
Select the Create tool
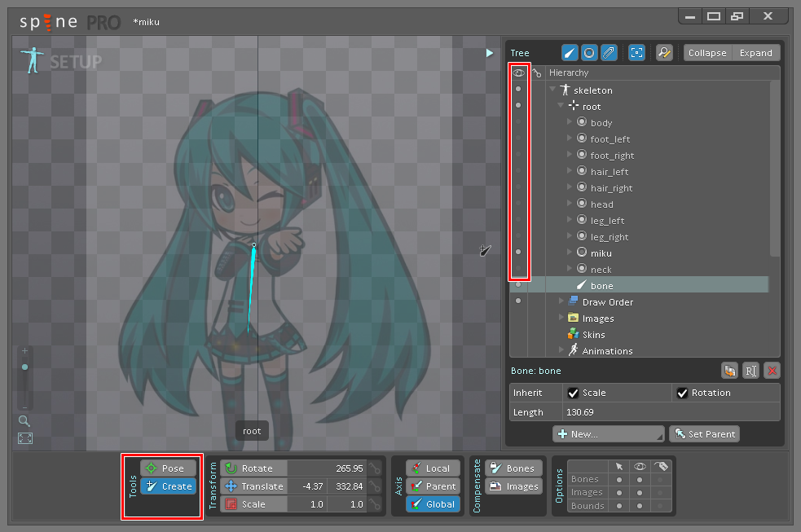168,486
